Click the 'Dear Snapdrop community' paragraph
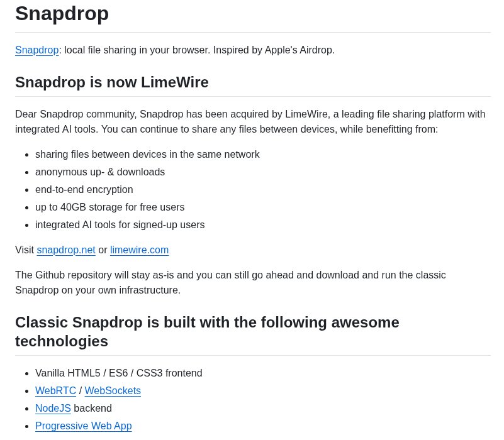This screenshot has height=440, width=504. click(x=250, y=122)
